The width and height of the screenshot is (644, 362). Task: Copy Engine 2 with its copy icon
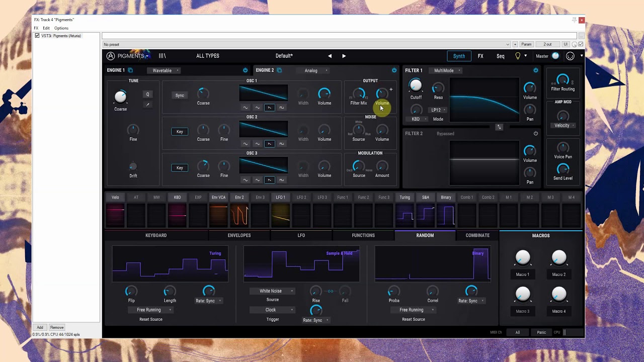tap(279, 70)
